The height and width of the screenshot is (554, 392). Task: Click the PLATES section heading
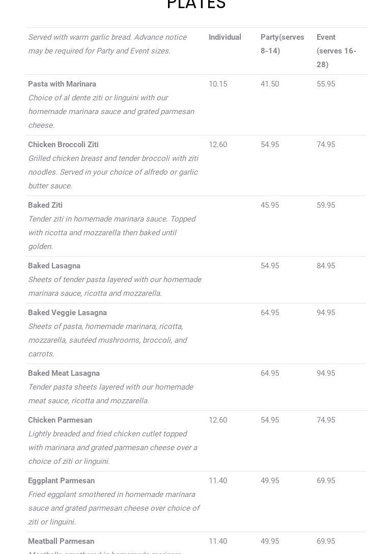pyautogui.click(x=196, y=4)
